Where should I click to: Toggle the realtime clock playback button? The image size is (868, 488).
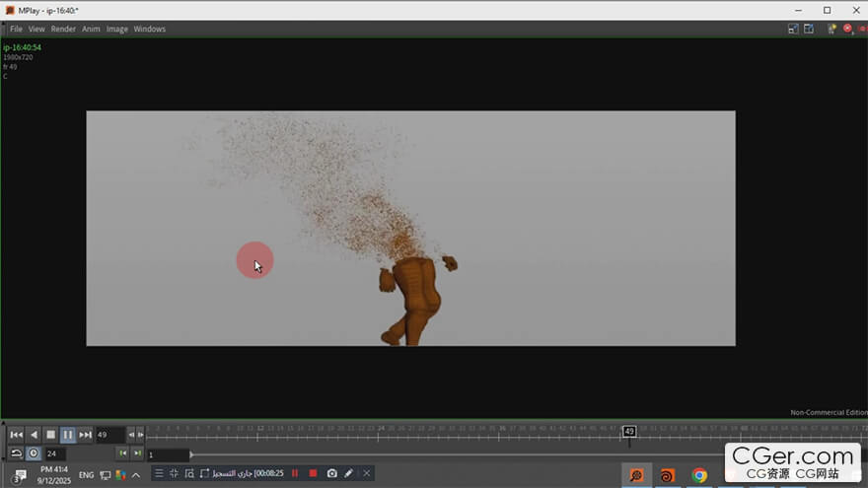coord(34,453)
